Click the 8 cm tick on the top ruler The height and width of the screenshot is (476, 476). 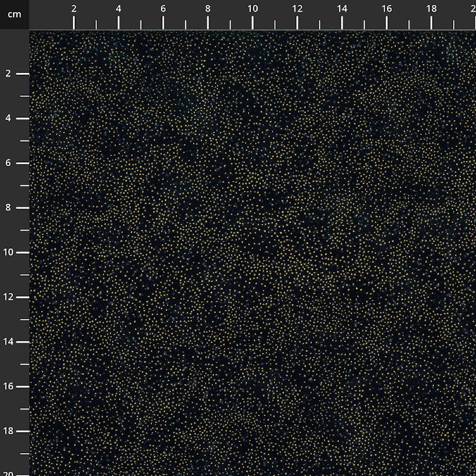pyautogui.click(x=208, y=9)
